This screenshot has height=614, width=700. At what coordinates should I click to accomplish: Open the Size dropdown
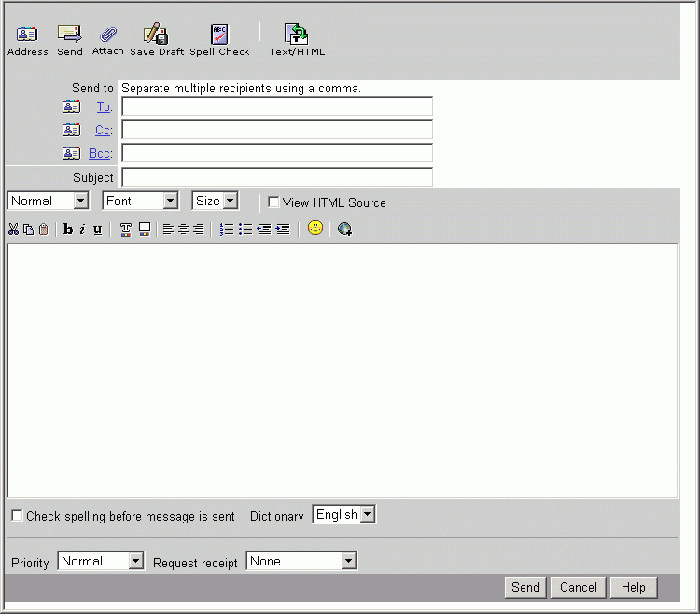tap(216, 201)
